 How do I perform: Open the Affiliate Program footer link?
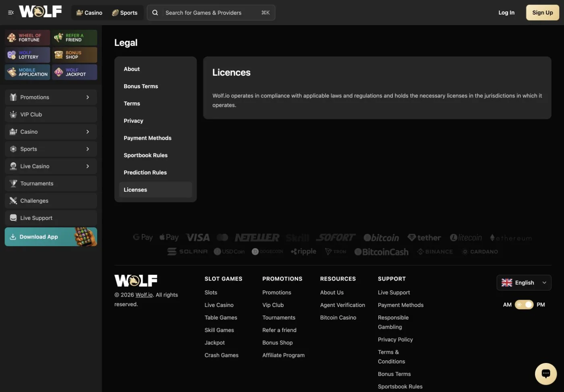coord(284,355)
